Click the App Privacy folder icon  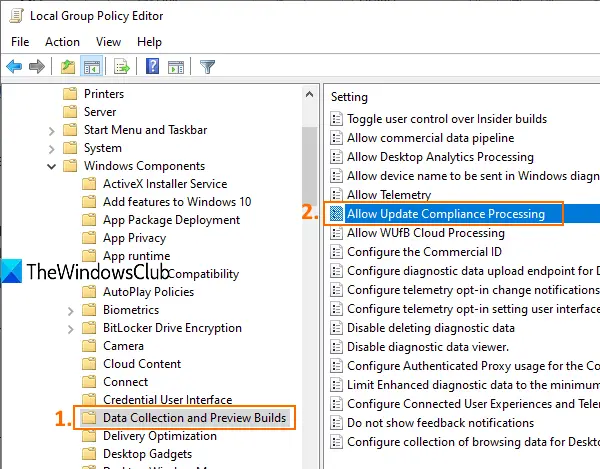click(89, 238)
